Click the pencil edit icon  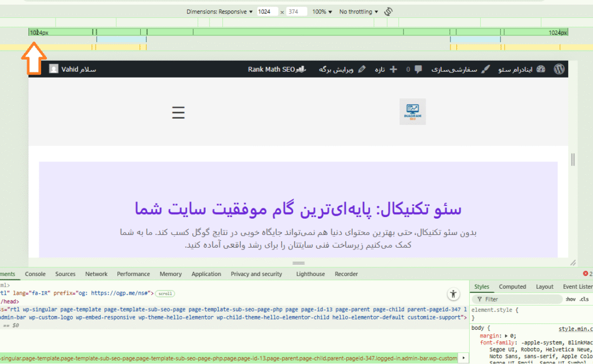pos(362,69)
